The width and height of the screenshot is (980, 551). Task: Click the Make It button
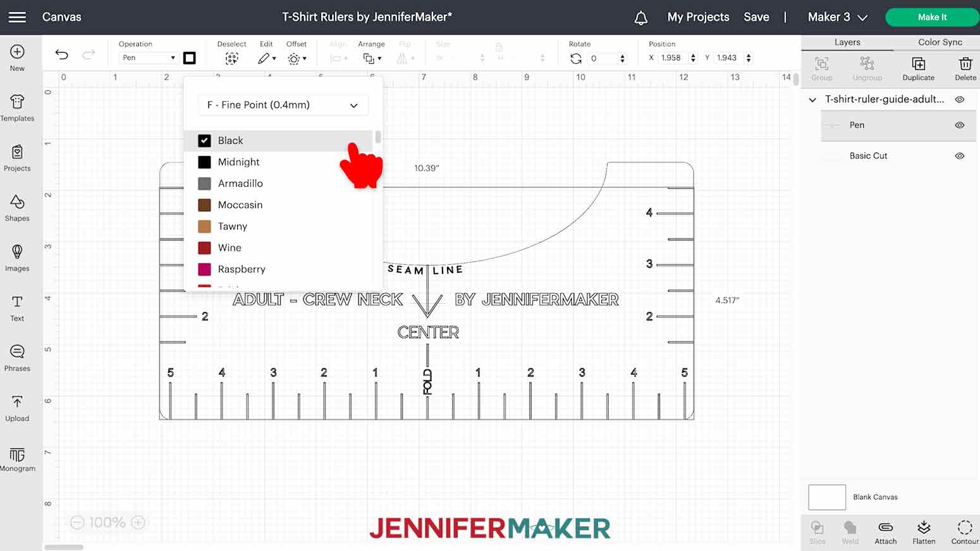(x=932, y=17)
